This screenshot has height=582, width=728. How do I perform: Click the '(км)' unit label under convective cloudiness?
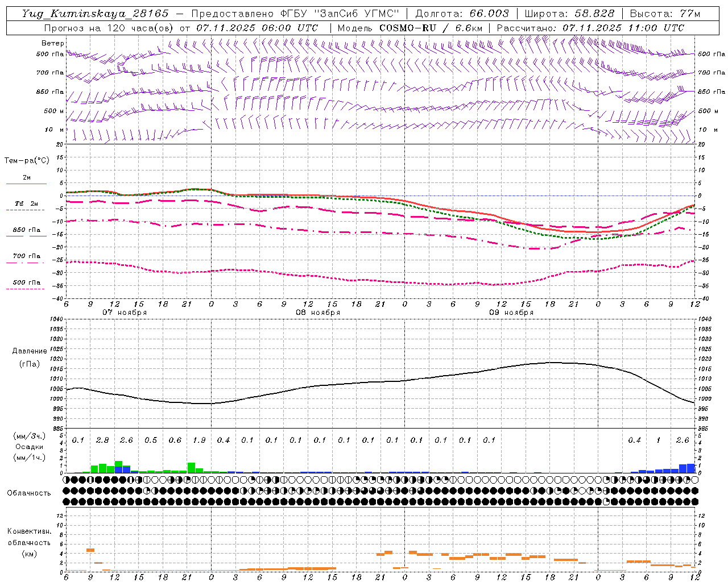[29, 554]
